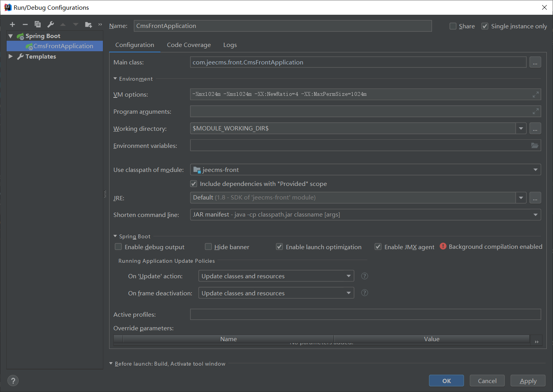
Task: Click the Active profiles input field
Action: [x=365, y=314]
